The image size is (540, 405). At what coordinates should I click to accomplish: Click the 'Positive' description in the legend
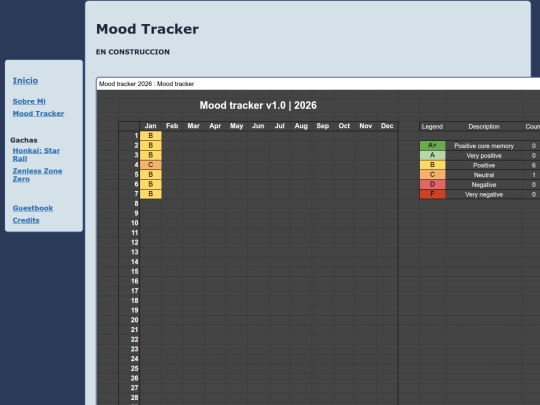click(484, 165)
